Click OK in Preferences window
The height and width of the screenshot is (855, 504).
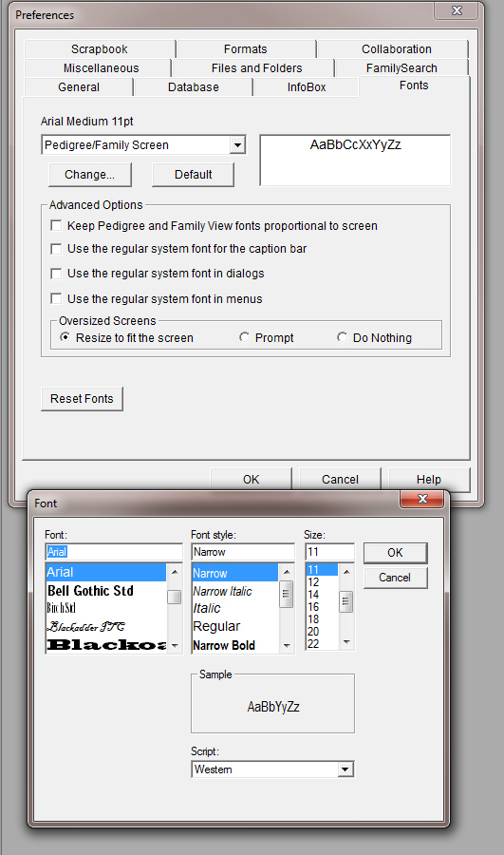tap(252, 479)
